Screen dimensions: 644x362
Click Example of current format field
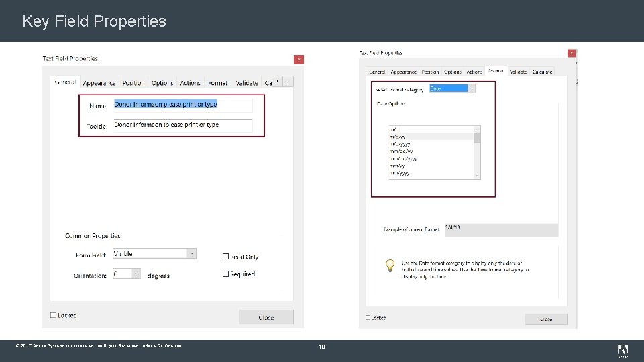point(502,230)
